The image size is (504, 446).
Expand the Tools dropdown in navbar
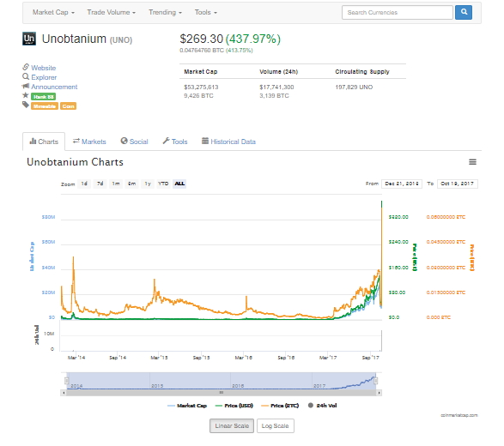(x=206, y=12)
